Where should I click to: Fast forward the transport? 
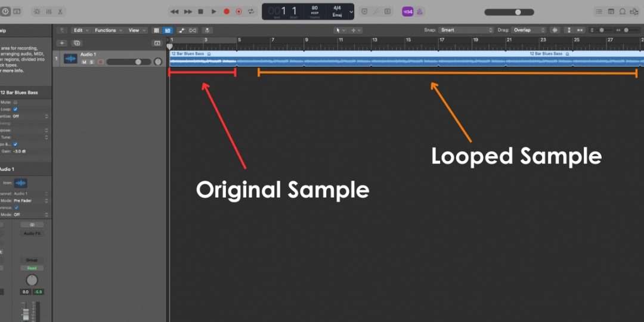tap(188, 11)
